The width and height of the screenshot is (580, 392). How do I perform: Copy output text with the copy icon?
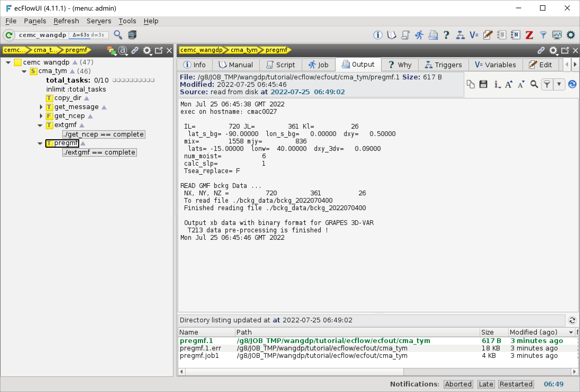point(471,84)
